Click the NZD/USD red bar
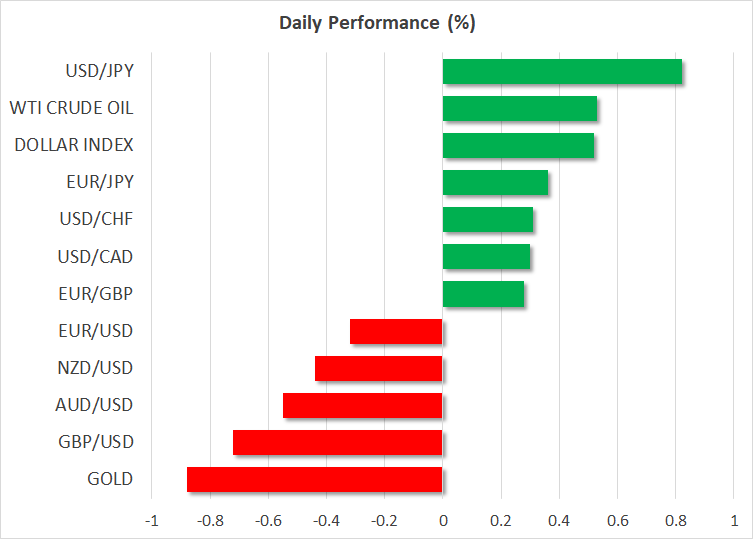 pyautogui.click(x=378, y=368)
